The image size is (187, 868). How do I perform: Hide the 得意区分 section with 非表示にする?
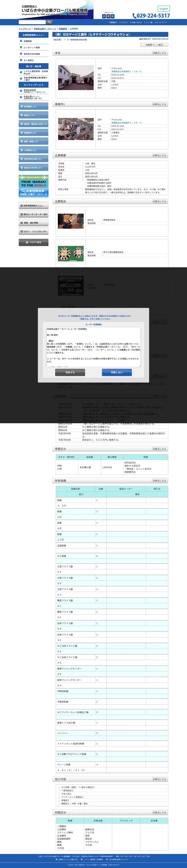159,449
